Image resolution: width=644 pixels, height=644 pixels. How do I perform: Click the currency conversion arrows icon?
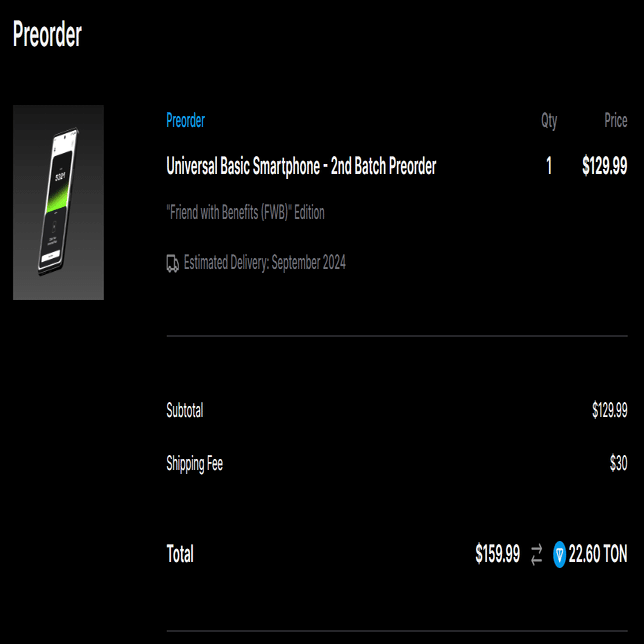pyautogui.click(x=536, y=554)
